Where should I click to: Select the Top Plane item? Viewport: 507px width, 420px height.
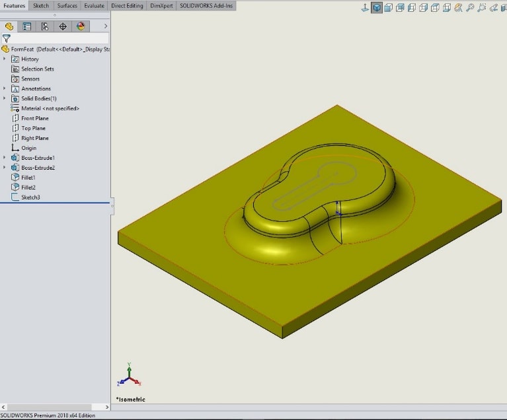point(33,128)
